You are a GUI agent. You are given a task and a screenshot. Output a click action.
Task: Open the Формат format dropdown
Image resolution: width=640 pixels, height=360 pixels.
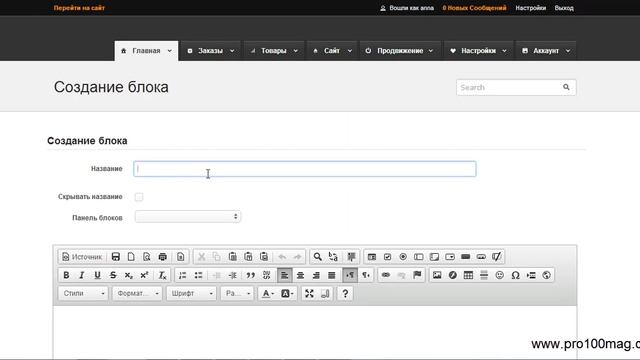coord(137,293)
